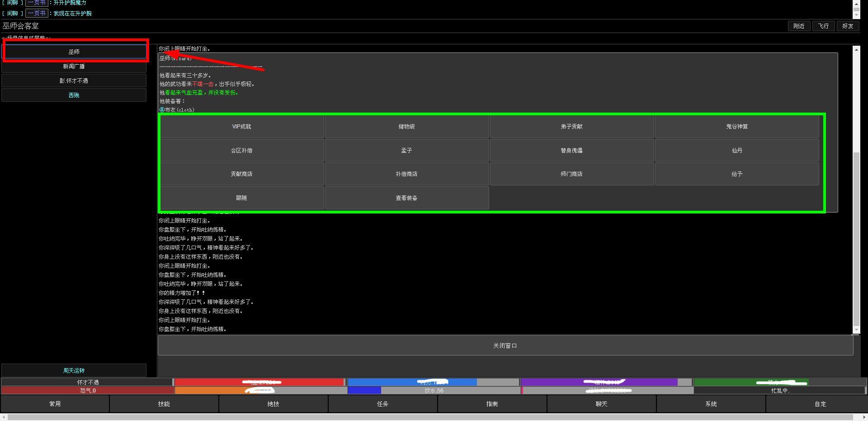
Task: Click the 附近 button at top right
Action: [x=799, y=26]
